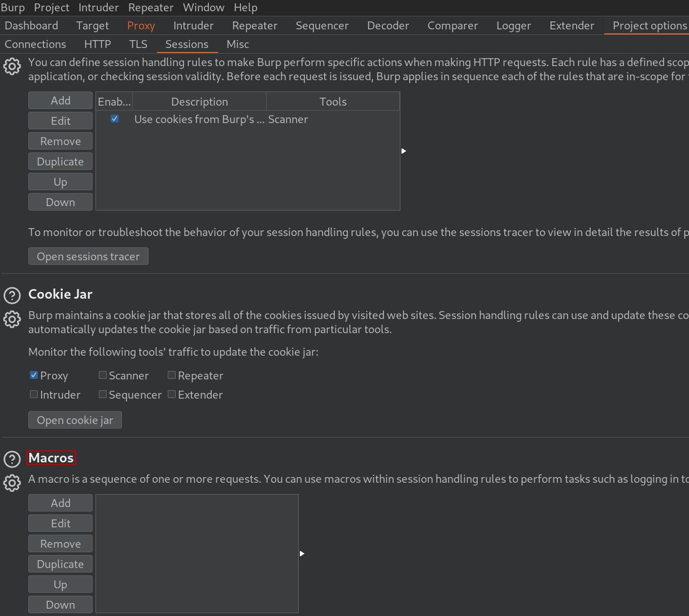
Task: Switch to the Dashboard tab
Action: tap(32, 25)
